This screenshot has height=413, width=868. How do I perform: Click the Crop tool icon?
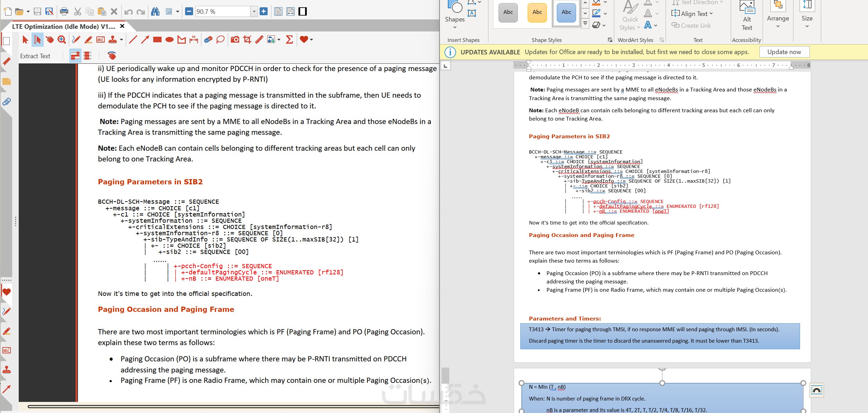click(247, 39)
